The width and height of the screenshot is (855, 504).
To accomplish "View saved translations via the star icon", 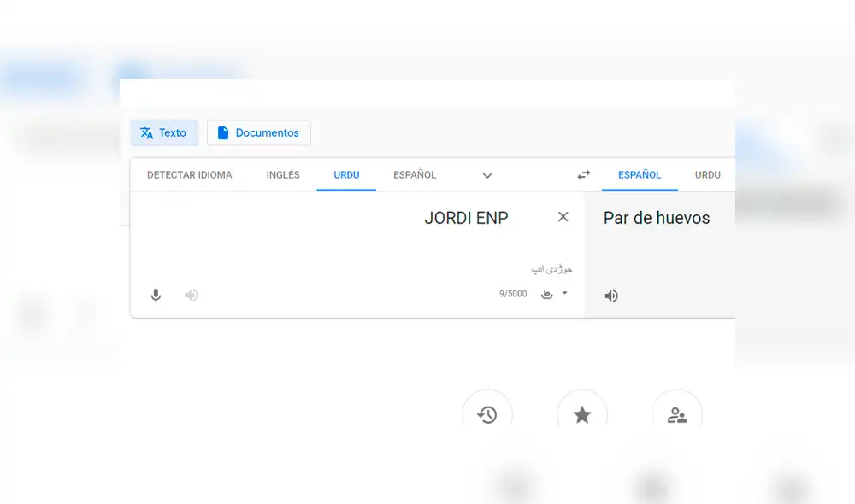I will (x=582, y=414).
